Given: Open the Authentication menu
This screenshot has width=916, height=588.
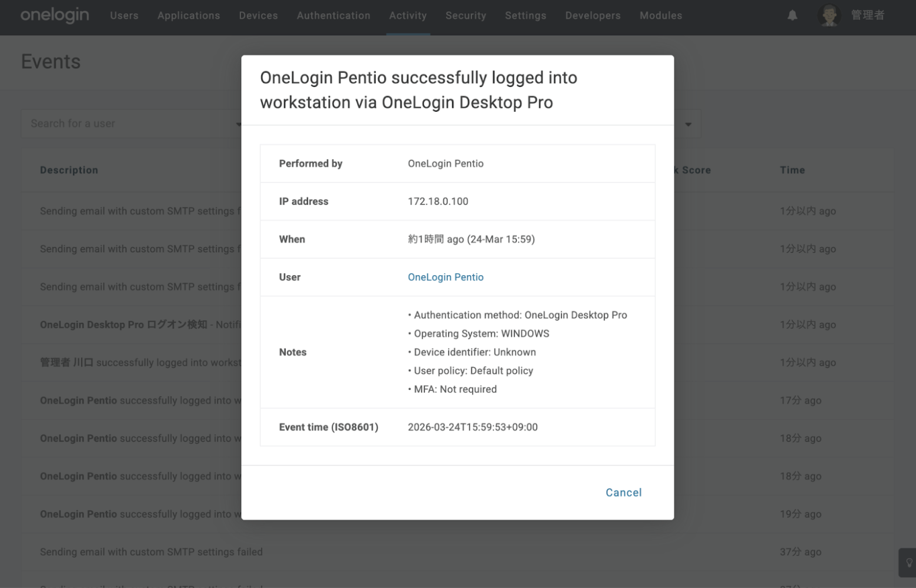Looking at the screenshot, I should [x=333, y=16].
